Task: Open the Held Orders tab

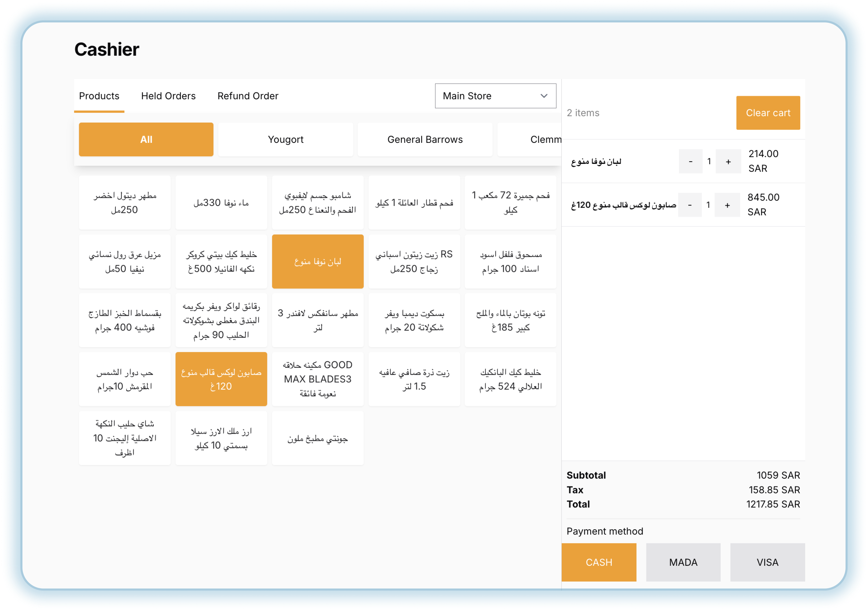Action: coord(168,96)
